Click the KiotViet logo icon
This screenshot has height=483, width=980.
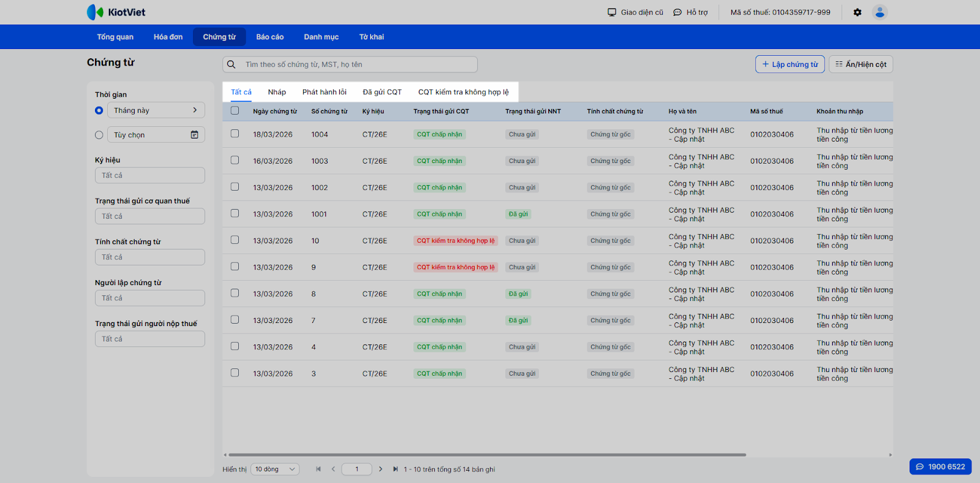coord(95,12)
